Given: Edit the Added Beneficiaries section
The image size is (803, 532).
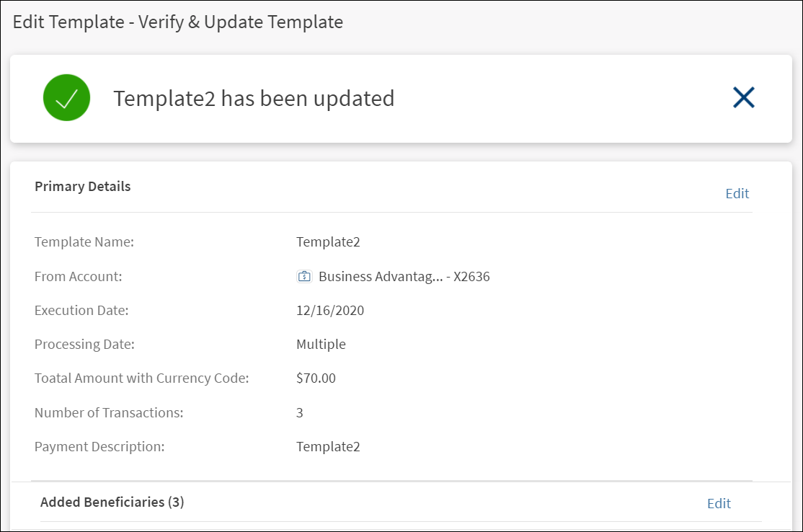Looking at the screenshot, I should click(719, 503).
